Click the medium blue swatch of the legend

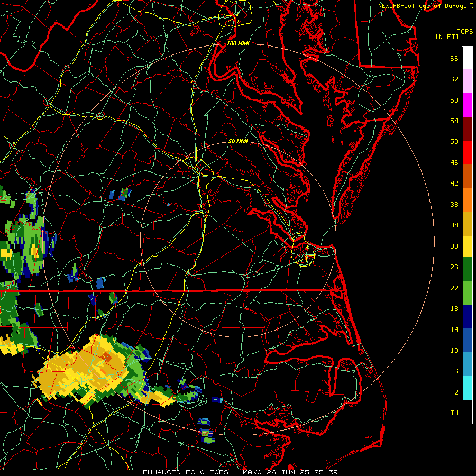pyautogui.click(x=467, y=340)
